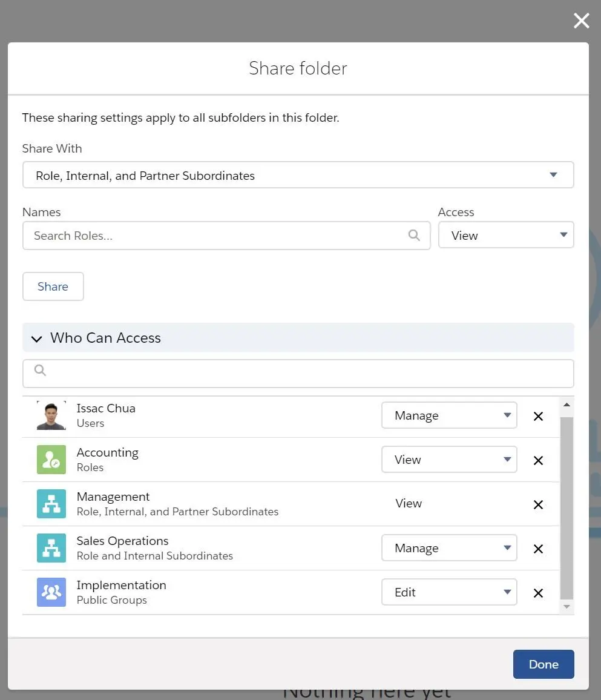Remove Issac Chua from access list
601x700 pixels.
(x=538, y=416)
